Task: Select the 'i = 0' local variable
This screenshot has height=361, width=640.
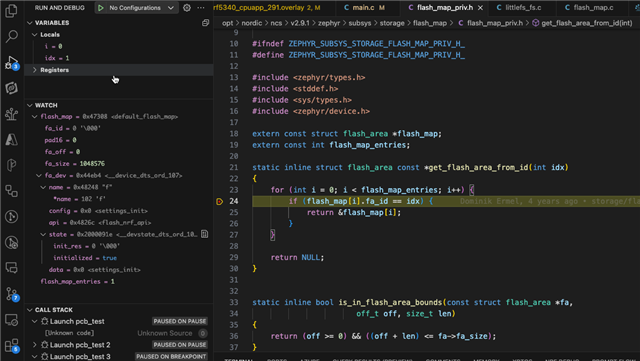Action: point(119,47)
